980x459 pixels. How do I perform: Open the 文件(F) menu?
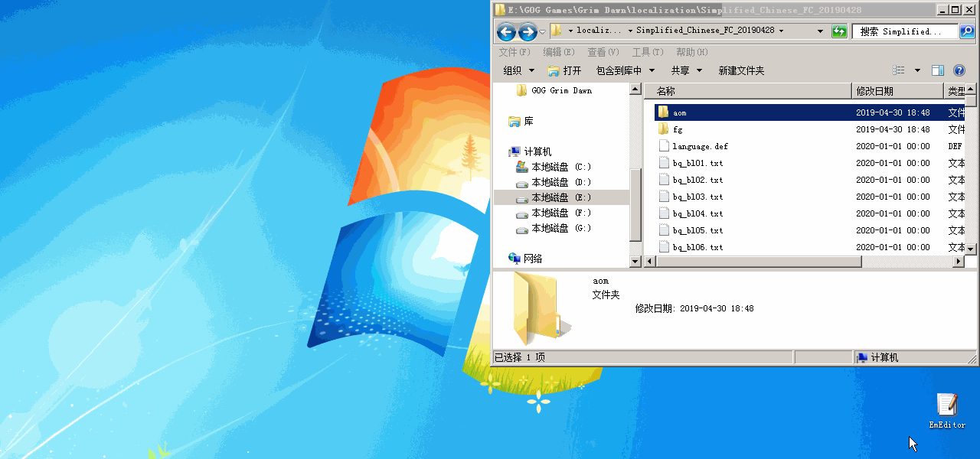514,52
